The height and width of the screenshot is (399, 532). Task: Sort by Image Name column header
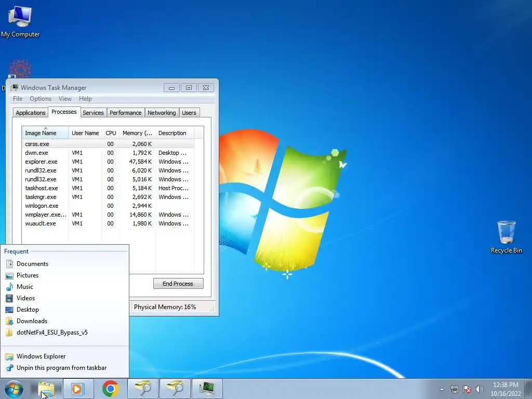(x=46, y=133)
